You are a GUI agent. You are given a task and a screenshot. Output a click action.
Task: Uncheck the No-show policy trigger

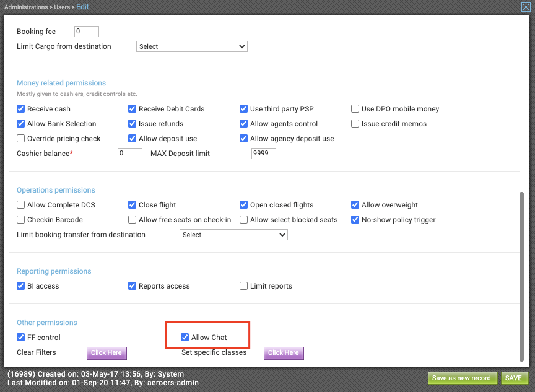coord(355,219)
